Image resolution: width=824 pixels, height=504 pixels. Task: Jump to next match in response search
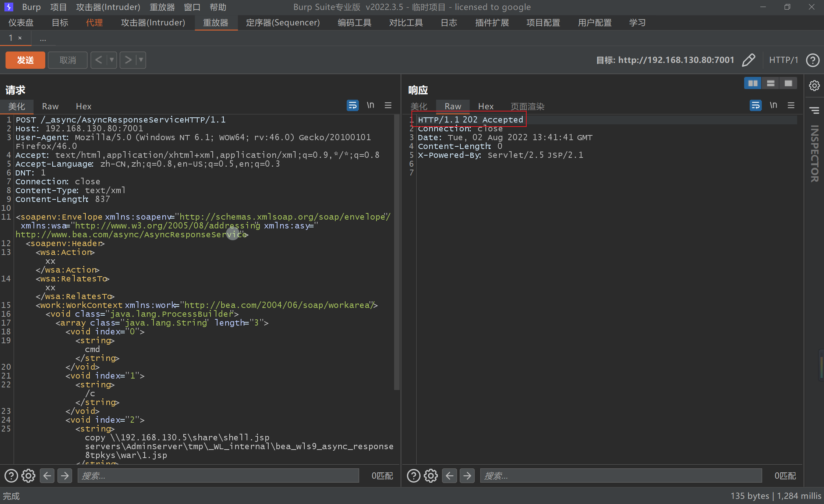click(467, 476)
